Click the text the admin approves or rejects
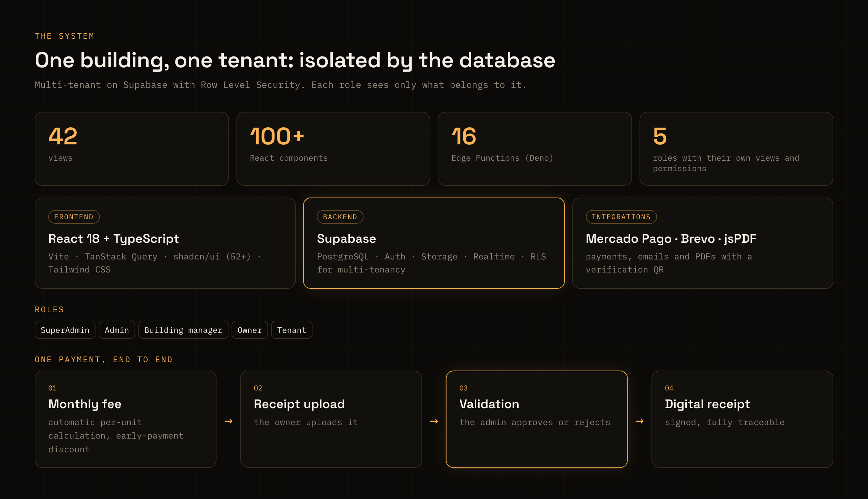 [x=535, y=423]
